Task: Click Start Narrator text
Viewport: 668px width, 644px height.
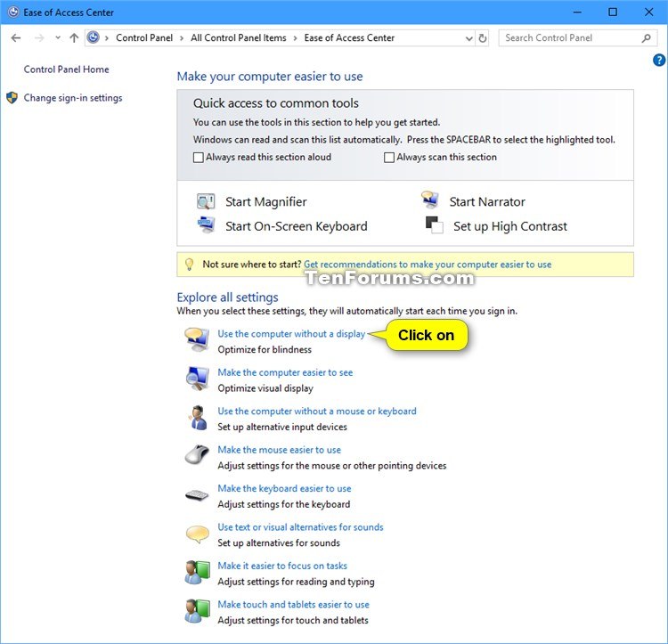Action: (x=487, y=202)
